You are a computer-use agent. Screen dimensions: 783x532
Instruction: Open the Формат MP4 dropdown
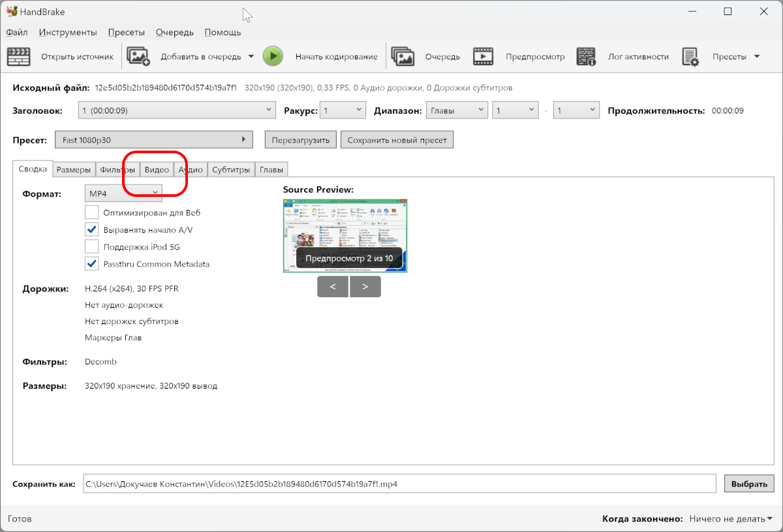[x=123, y=193]
